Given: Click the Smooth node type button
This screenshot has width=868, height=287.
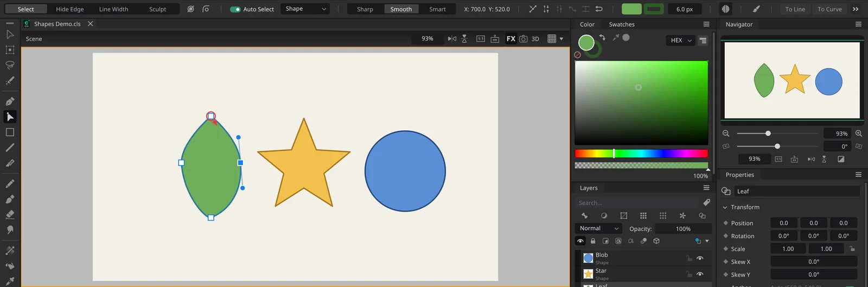Looking at the screenshot, I should (x=401, y=9).
